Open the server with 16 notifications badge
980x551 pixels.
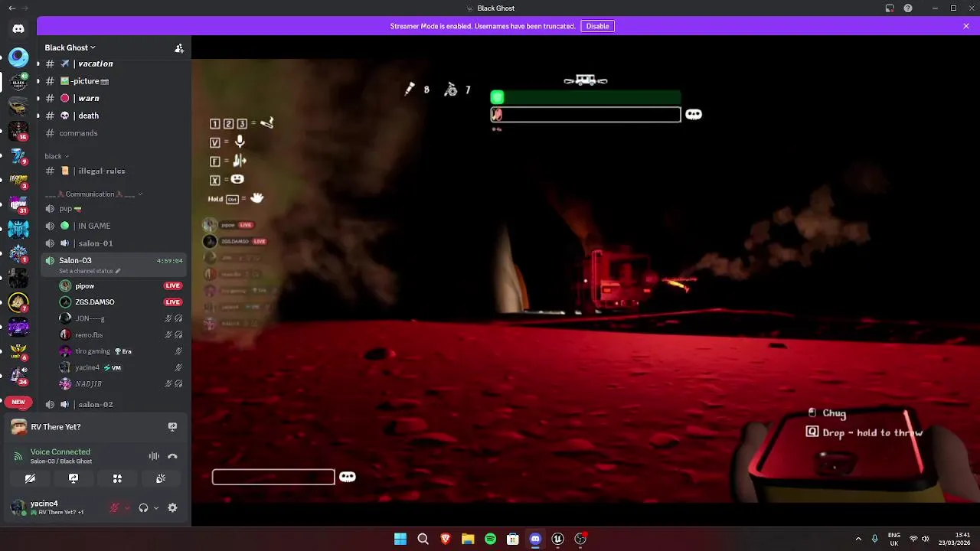pos(18,129)
